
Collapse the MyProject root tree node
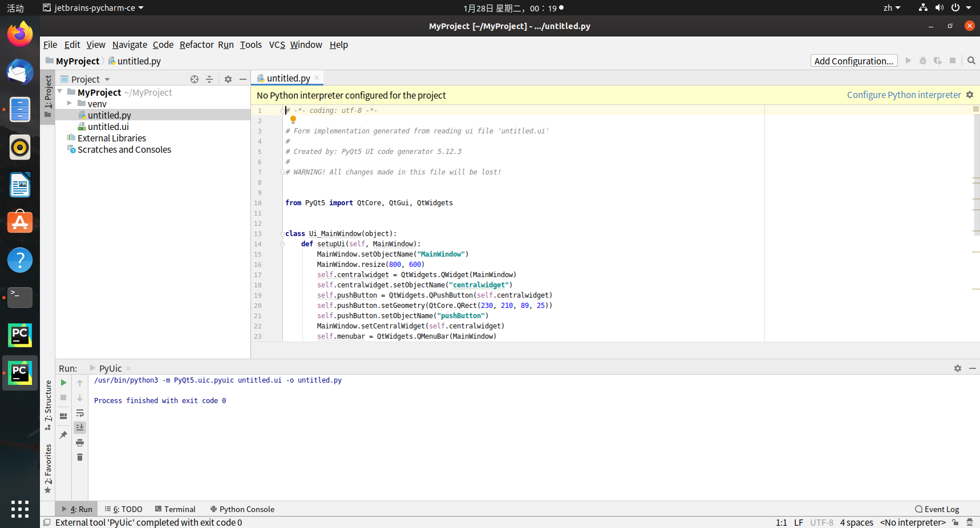tap(60, 92)
